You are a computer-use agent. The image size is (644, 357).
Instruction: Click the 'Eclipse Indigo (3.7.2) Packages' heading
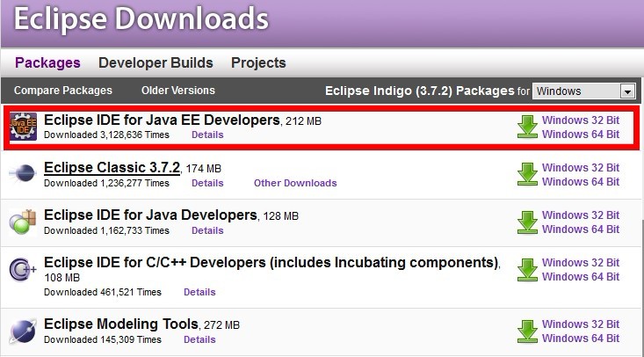pyautogui.click(x=419, y=91)
